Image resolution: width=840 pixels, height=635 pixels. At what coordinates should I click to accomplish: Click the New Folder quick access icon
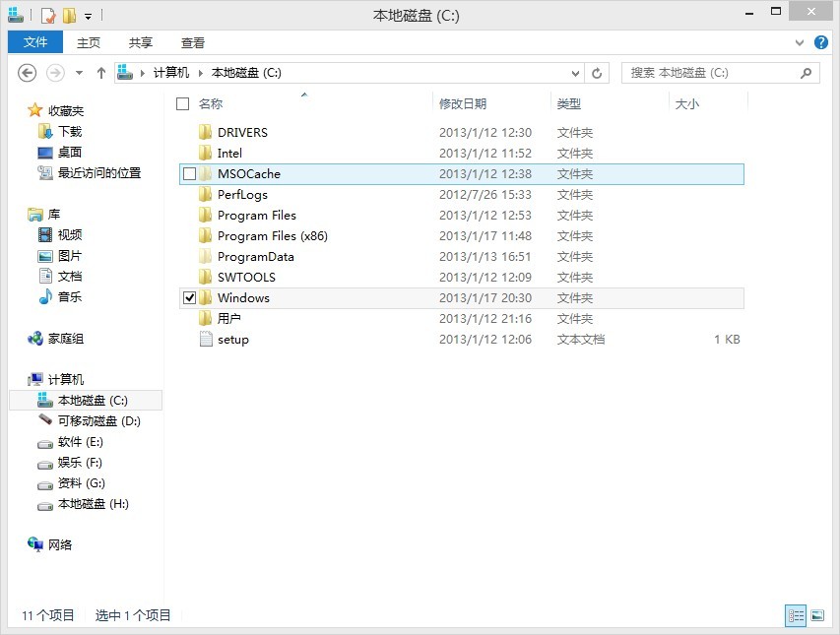click(x=69, y=16)
